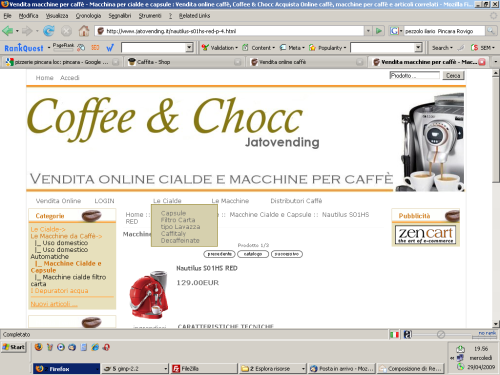Click the SEO icon in RankQuest toolbar
The image size is (500, 375).
95,48
